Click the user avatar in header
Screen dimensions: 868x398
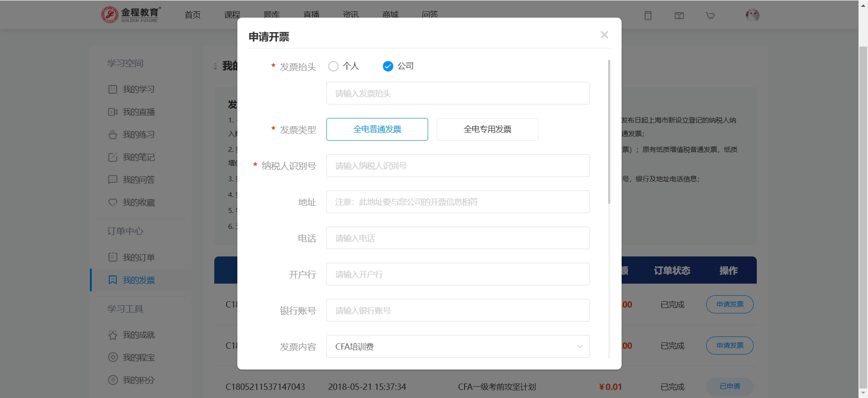point(752,15)
